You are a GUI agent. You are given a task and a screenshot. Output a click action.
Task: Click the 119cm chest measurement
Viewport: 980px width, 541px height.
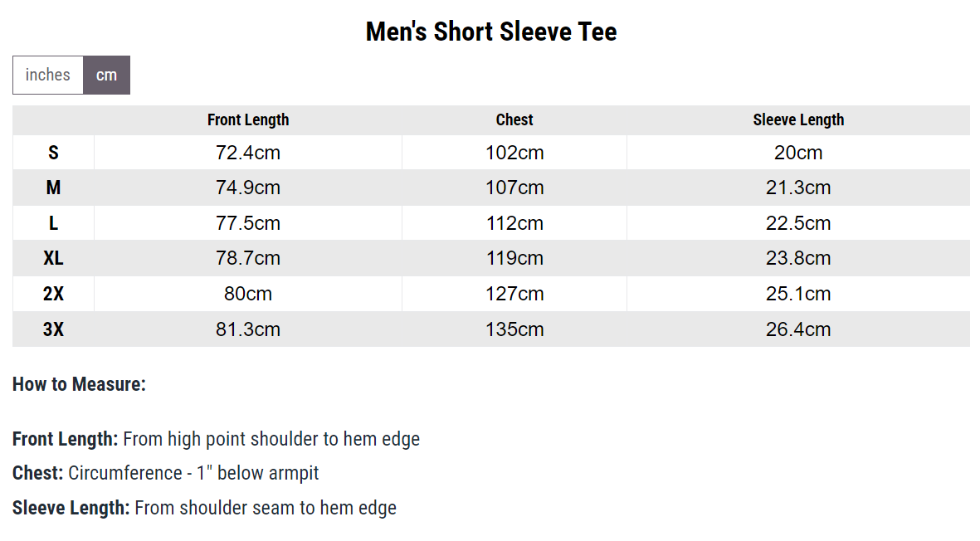tap(514, 258)
